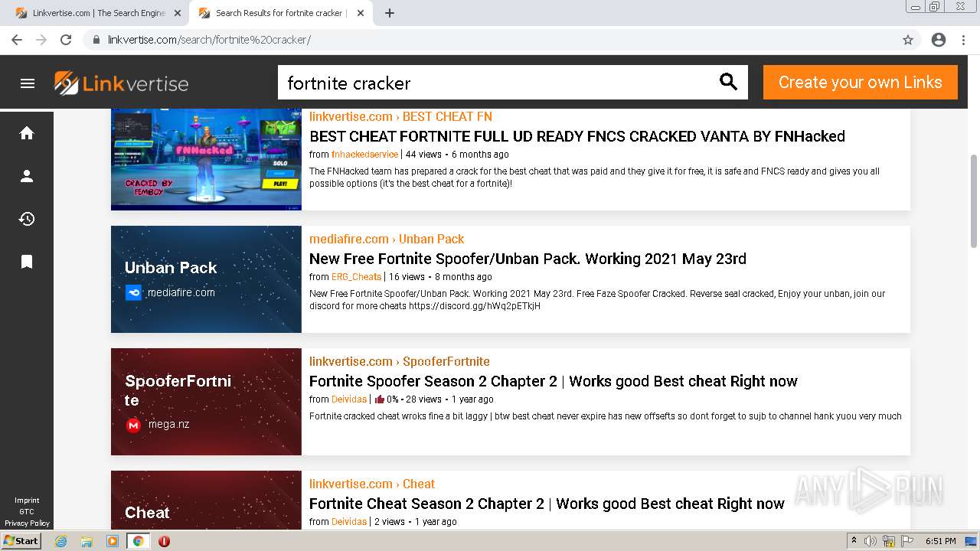The height and width of the screenshot is (551, 980).
Task: Click FNHacked result thumbnail image
Action: [x=206, y=159]
